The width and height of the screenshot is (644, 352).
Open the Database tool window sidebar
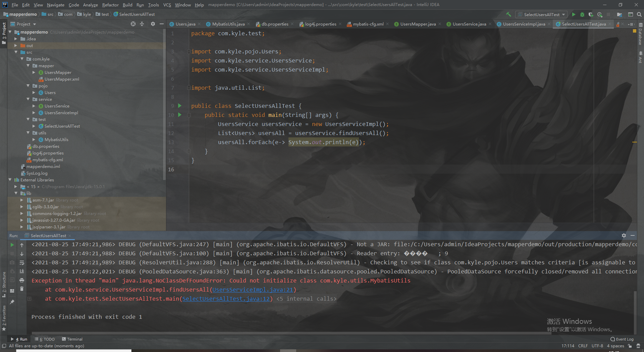point(640,34)
